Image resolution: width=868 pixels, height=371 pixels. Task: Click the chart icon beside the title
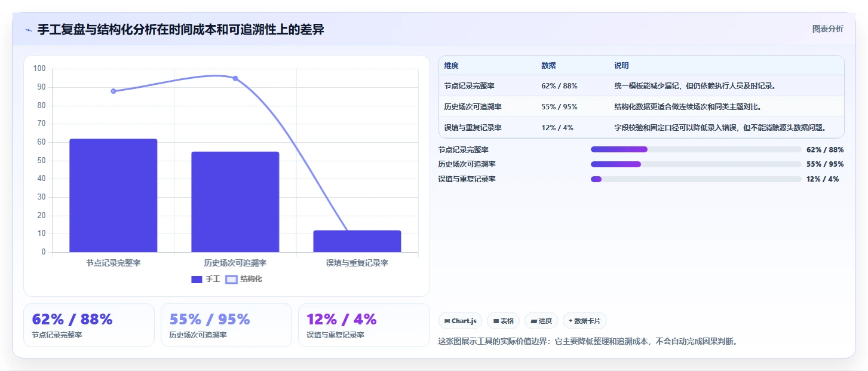coord(28,30)
